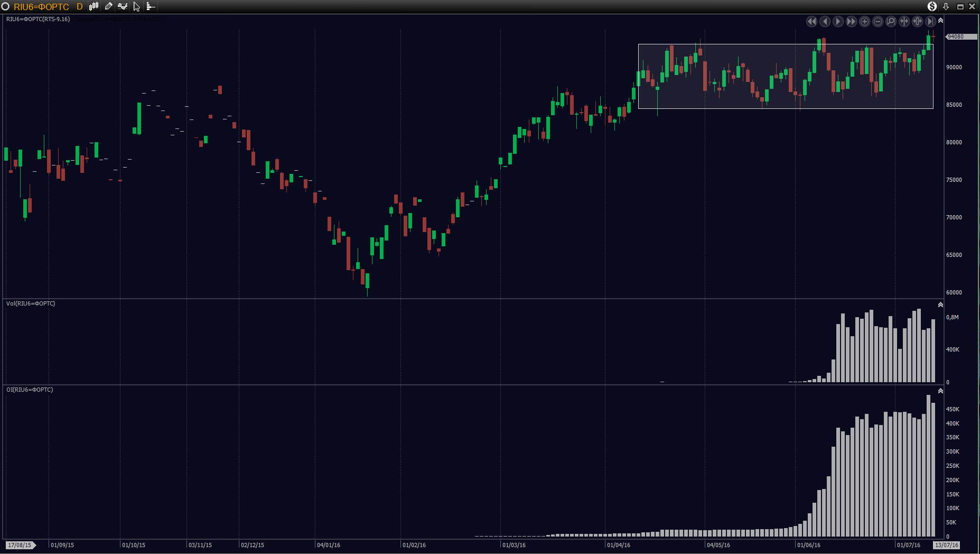Maximize the chart window
This screenshot has height=554, width=980.
click(960, 6)
